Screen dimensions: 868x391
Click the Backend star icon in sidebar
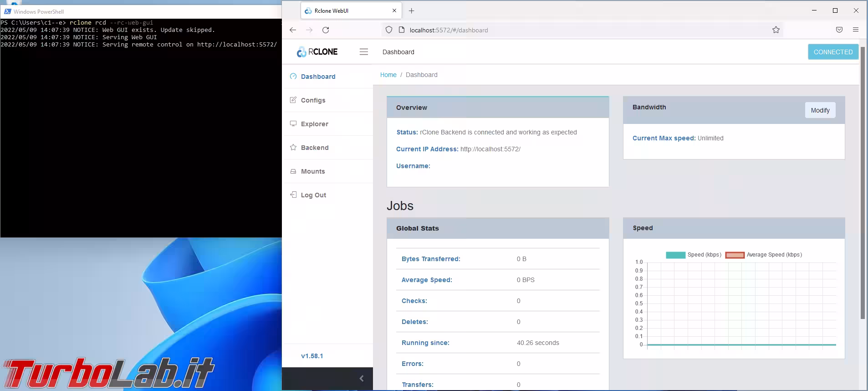[x=293, y=147]
